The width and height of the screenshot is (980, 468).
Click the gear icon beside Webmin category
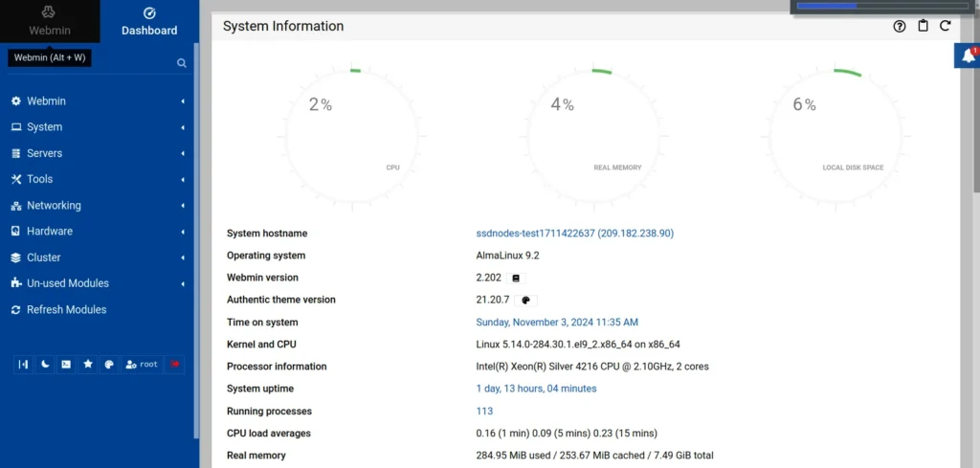tap(16, 101)
